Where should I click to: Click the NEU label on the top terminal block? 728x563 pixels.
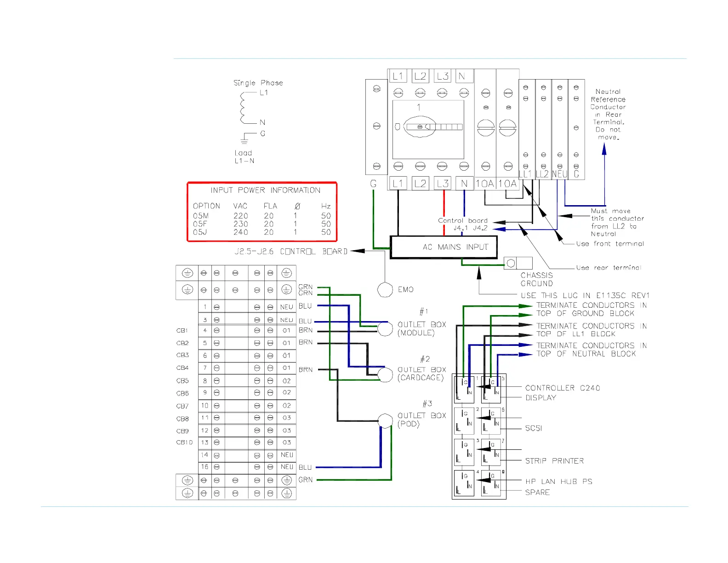[559, 174]
